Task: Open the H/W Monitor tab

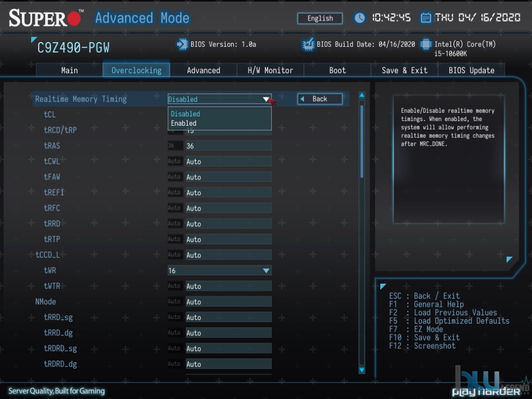Action: point(270,70)
